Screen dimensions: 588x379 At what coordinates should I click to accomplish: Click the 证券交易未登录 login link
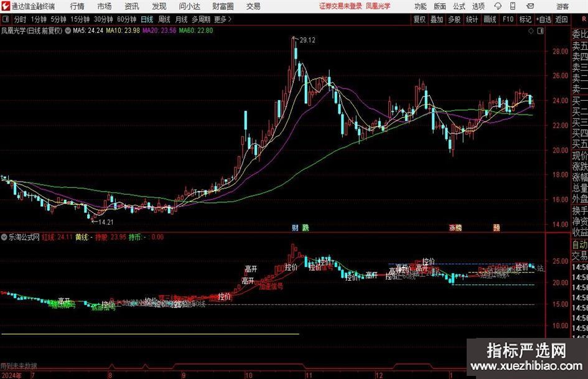340,6
